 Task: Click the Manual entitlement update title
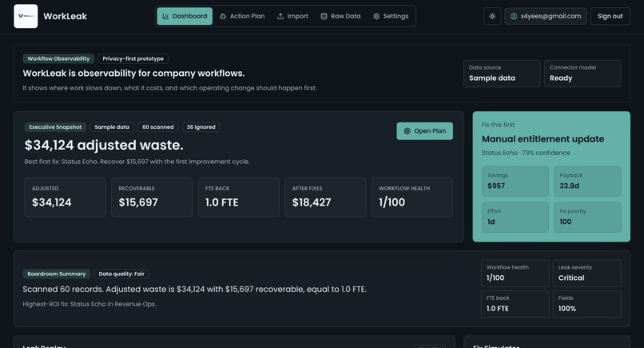pyautogui.click(x=543, y=139)
